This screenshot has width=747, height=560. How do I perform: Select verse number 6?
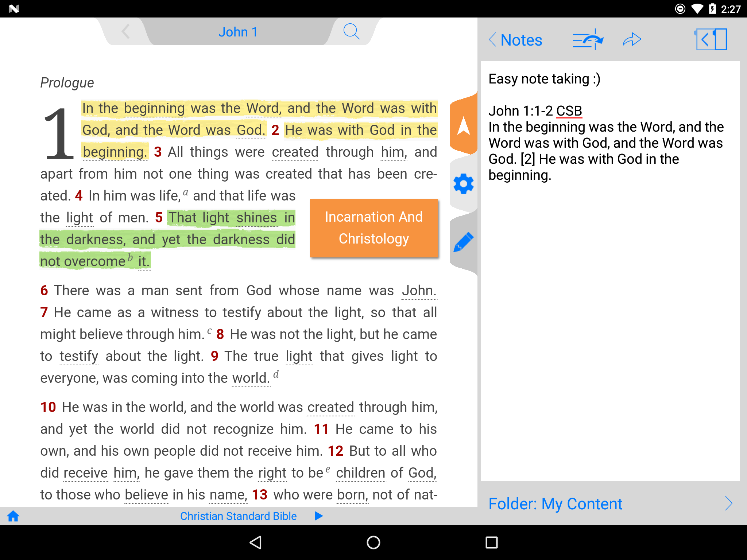[44, 291]
